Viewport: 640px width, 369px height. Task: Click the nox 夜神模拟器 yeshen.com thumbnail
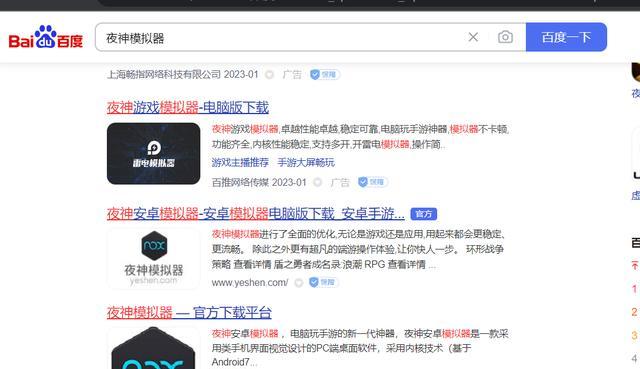click(153, 259)
